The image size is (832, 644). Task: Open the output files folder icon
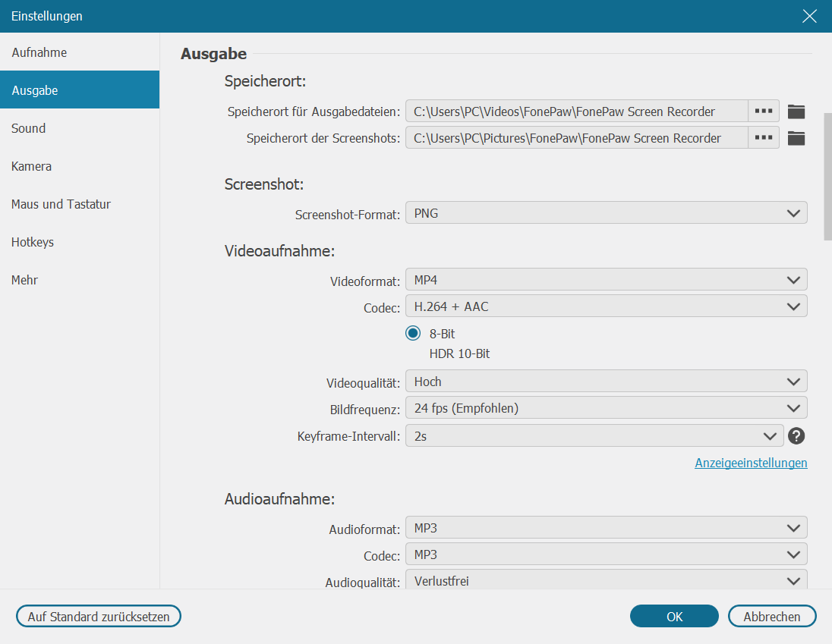tap(795, 111)
